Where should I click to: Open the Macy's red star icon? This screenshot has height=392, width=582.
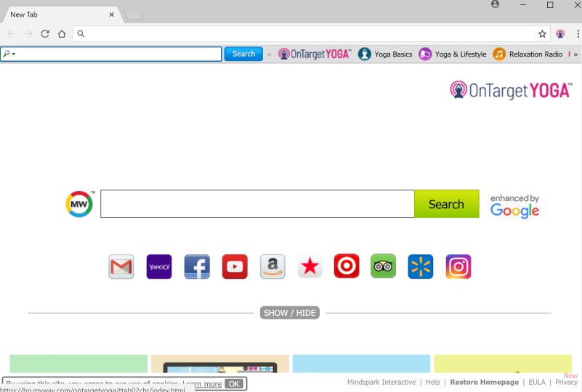point(310,266)
